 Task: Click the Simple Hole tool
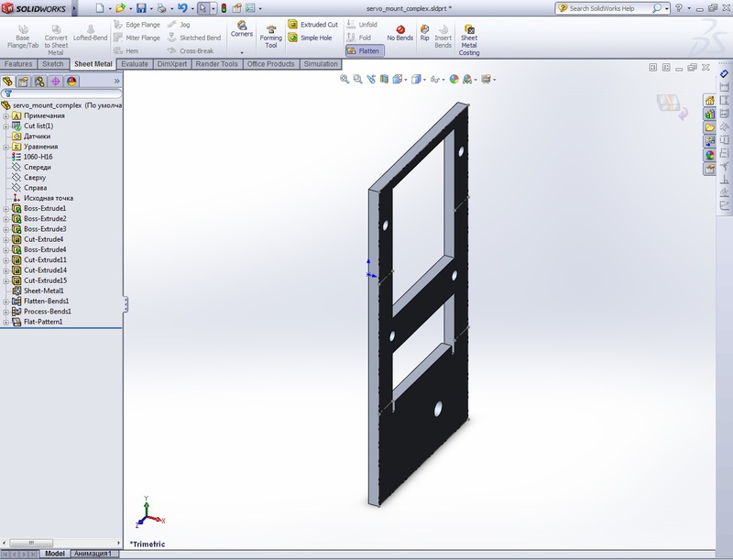pyautogui.click(x=310, y=38)
